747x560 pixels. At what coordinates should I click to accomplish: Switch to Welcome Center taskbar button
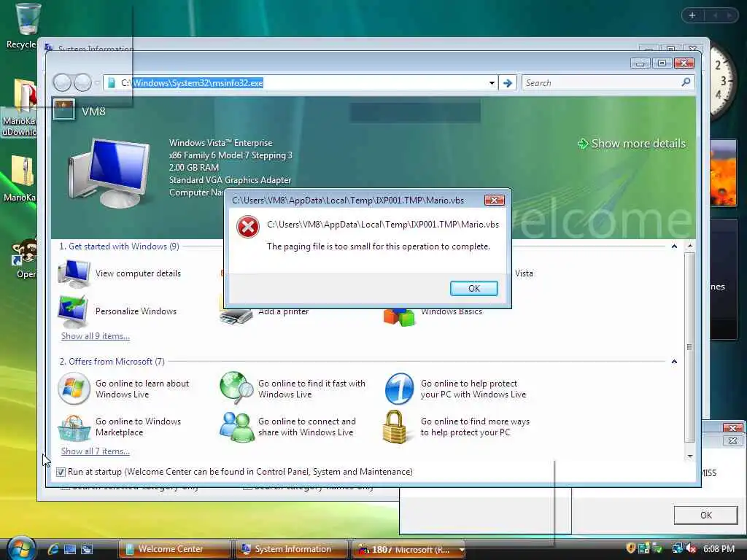(174, 549)
